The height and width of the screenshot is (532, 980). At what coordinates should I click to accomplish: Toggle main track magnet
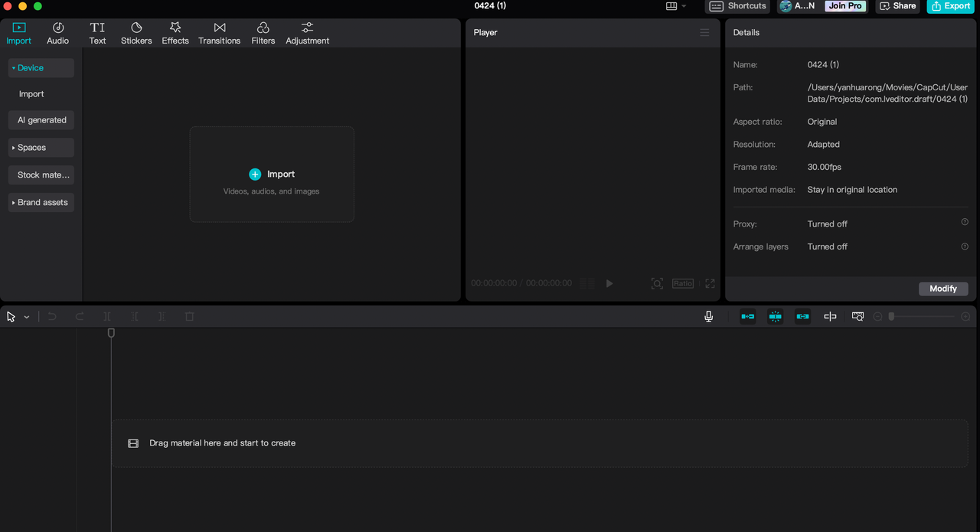pyautogui.click(x=748, y=316)
